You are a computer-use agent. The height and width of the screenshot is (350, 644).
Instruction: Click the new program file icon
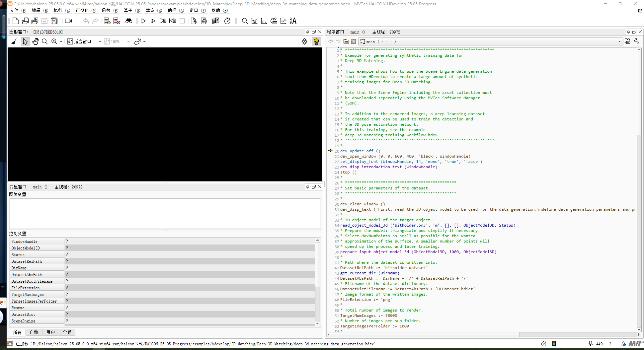pyautogui.click(x=15, y=21)
